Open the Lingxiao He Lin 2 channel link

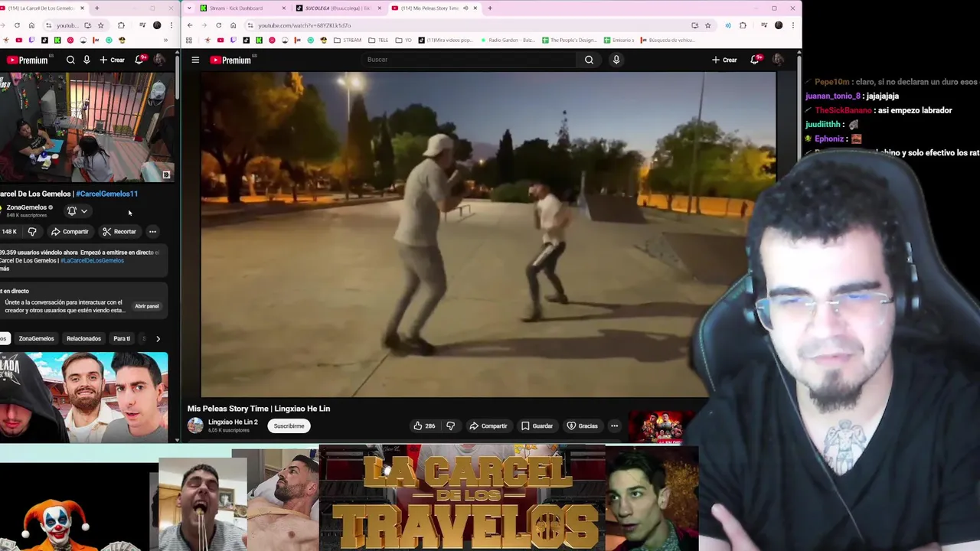tap(233, 422)
